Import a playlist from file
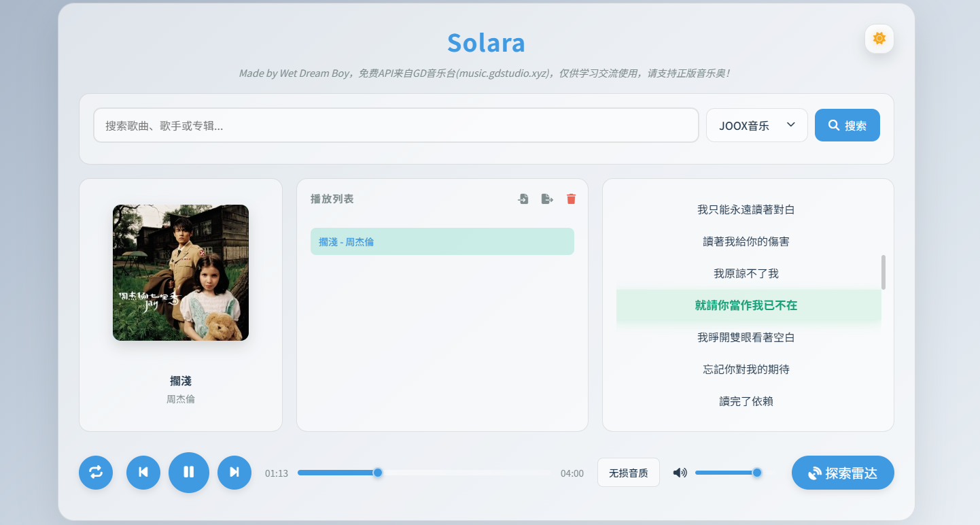The image size is (980, 525). click(x=523, y=199)
